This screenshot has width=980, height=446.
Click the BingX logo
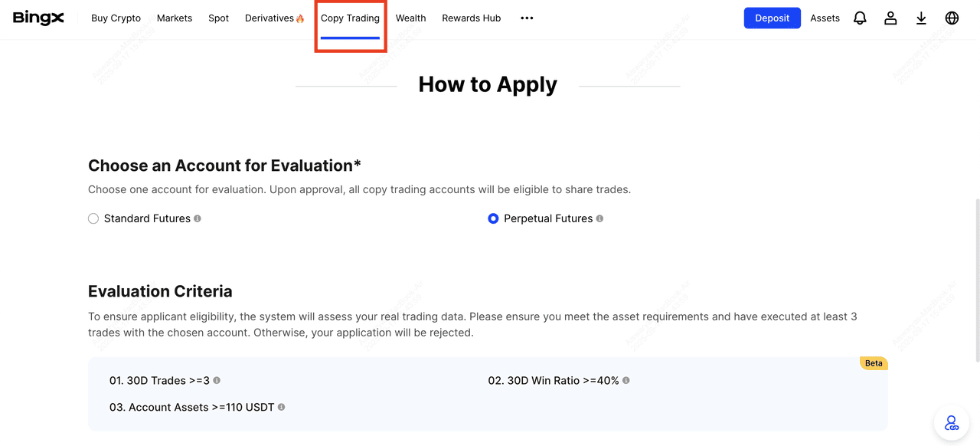tap(38, 18)
